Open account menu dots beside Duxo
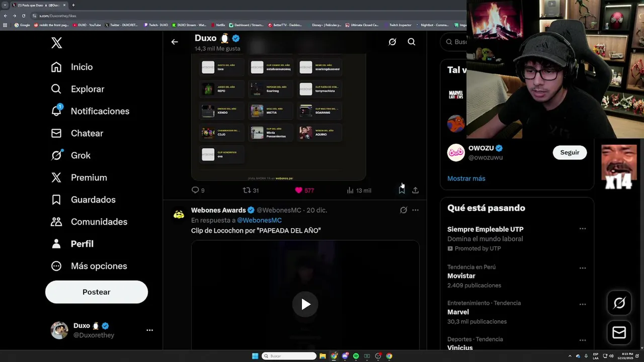 pyautogui.click(x=149, y=330)
